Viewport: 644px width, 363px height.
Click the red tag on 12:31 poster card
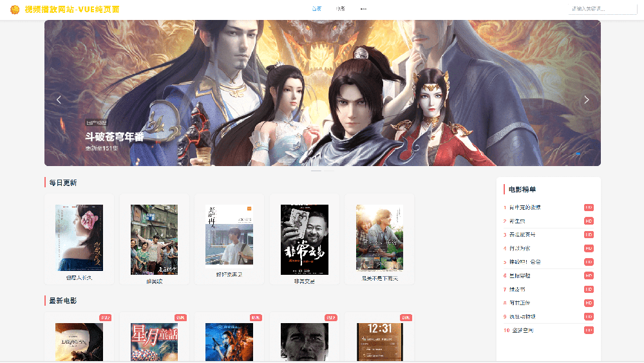tap(406, 317)
